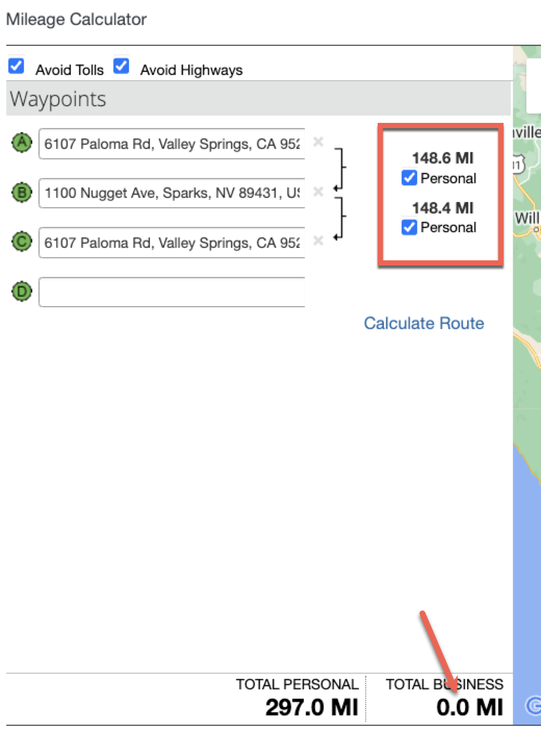Screen dimensions: 541x756
Task: Click the empty waypoint D address field
Action: (172, 292)
